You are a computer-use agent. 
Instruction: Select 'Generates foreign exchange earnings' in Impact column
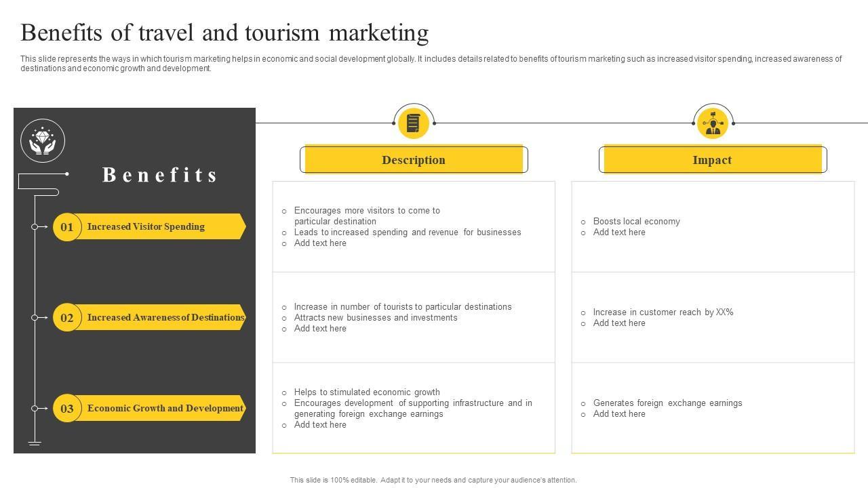coord(667,403)
